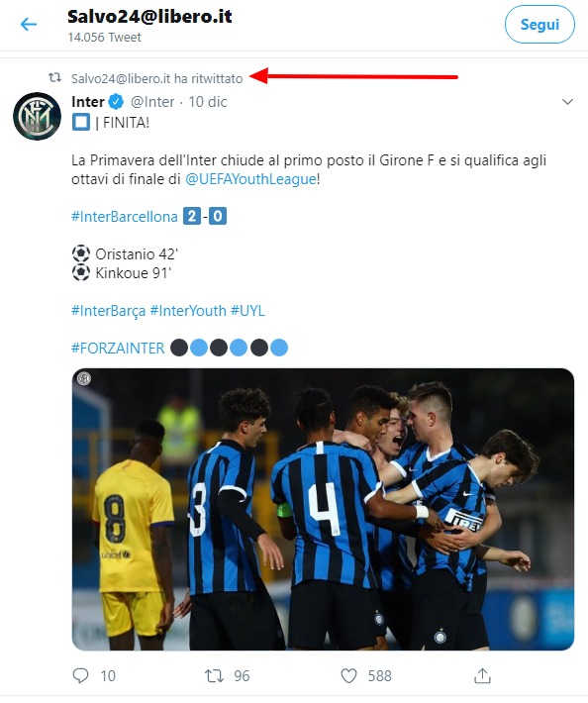The width and height of the screenshot is (588, 703).
Task: Expand the tweet options chevron
Action: tap(567, 102)
